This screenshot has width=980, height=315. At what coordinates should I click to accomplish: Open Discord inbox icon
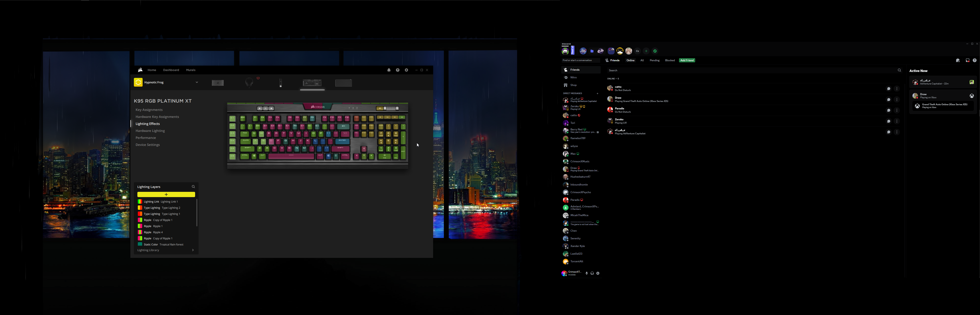tap(968, 61)
